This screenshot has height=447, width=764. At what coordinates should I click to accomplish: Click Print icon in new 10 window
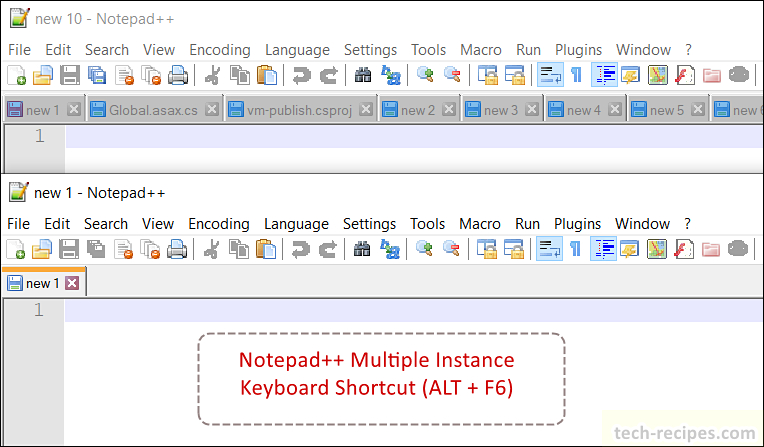click(x=178, y=76)
